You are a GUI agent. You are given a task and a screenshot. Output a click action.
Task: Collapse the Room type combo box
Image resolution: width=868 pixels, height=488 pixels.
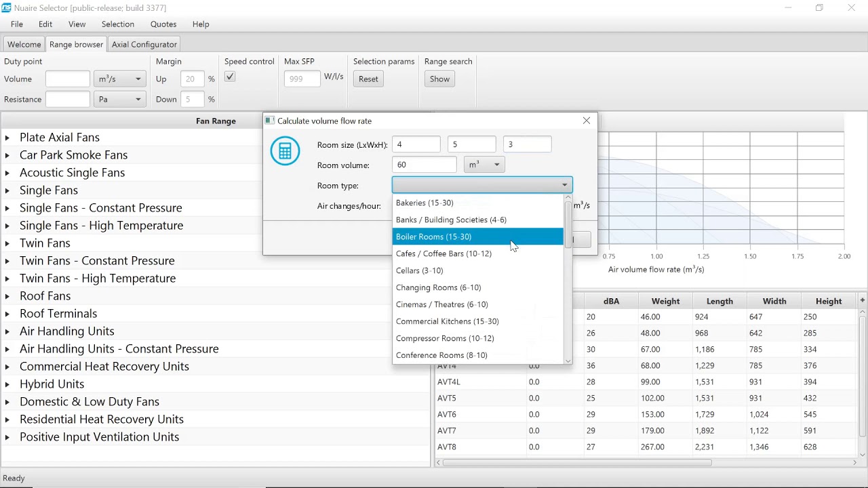564,185
